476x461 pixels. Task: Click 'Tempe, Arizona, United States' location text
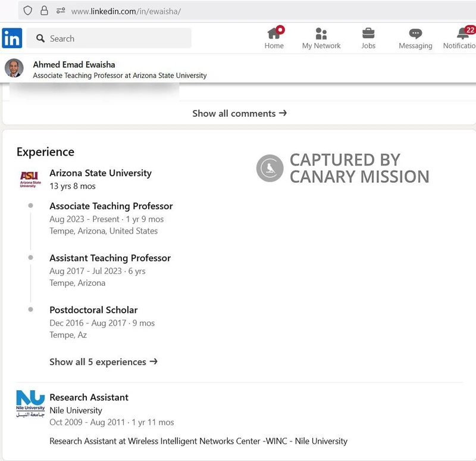coord(104,231)
